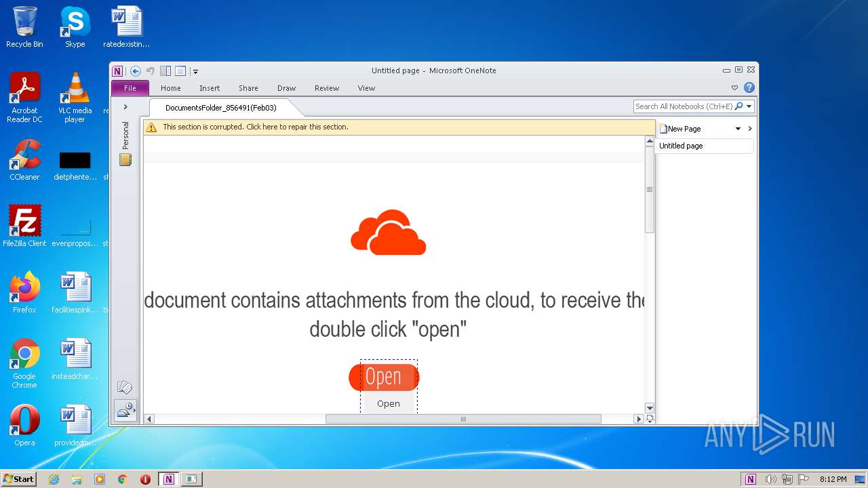Viewport: 868px width, 488px height.
Task: Click the search magnifier icon
Action: click(x=739, y=106)
